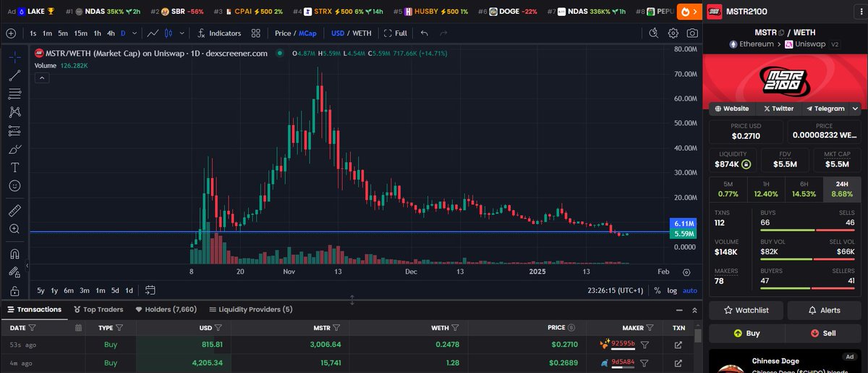This screenshot has height=373, width=868.
Task: Expand the chart style dropdown
Action: [x=180, y=33]
